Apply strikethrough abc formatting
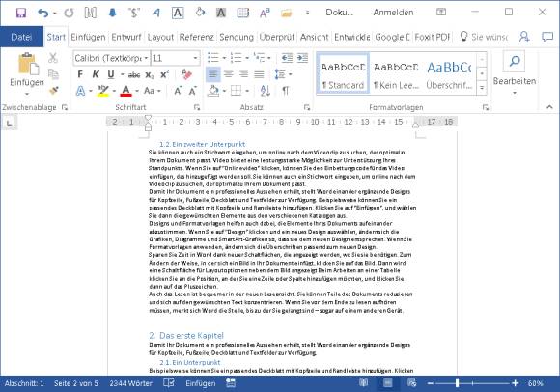This screenshot has width=560, height=392. pos(134,75)
